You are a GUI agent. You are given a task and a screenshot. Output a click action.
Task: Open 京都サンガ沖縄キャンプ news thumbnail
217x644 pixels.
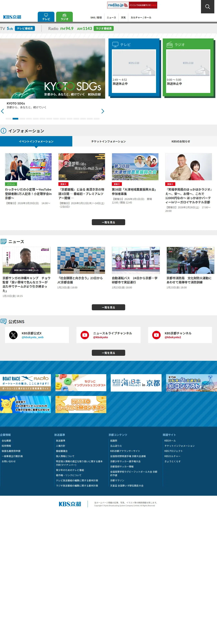tap(27, 260)
